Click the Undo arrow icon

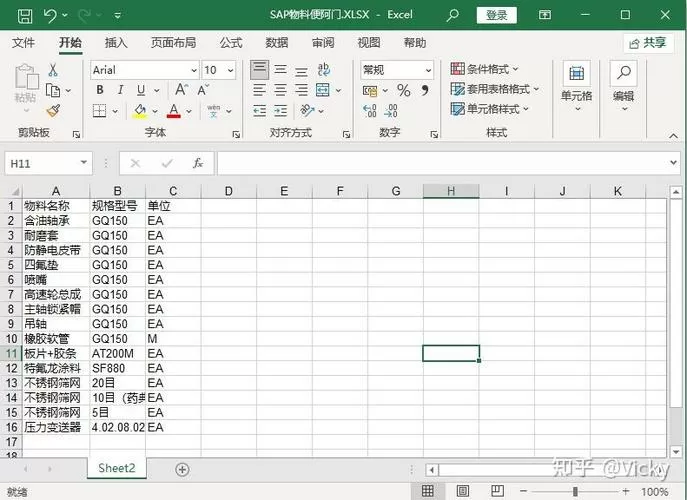point(50,16)
